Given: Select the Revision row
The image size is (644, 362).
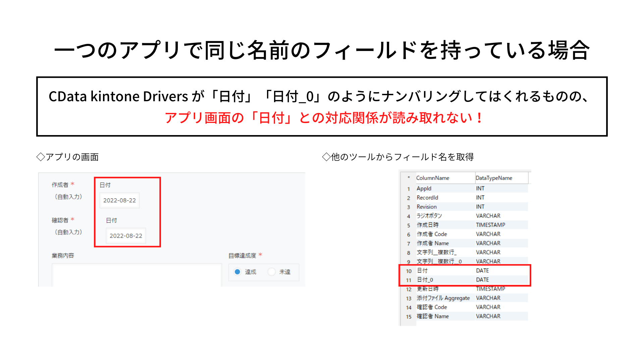Looking at the screenshot, I should (x=427, y=207).
